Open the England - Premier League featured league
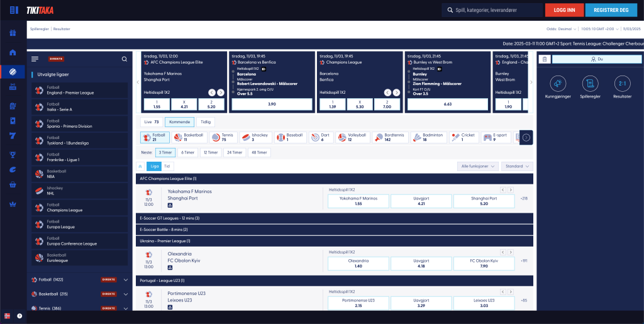 coord(80,91)
